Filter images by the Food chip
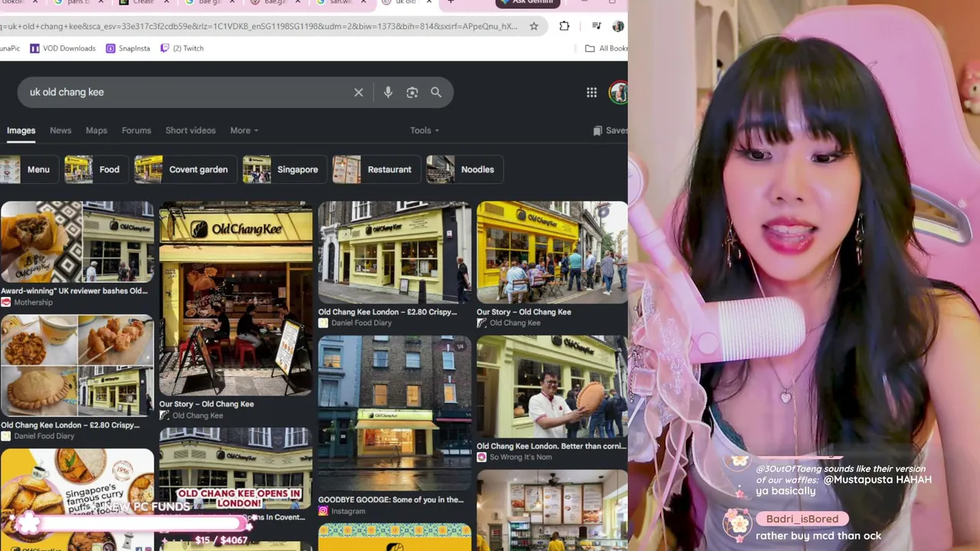This screenshot has width=980, height=551. 96,170
